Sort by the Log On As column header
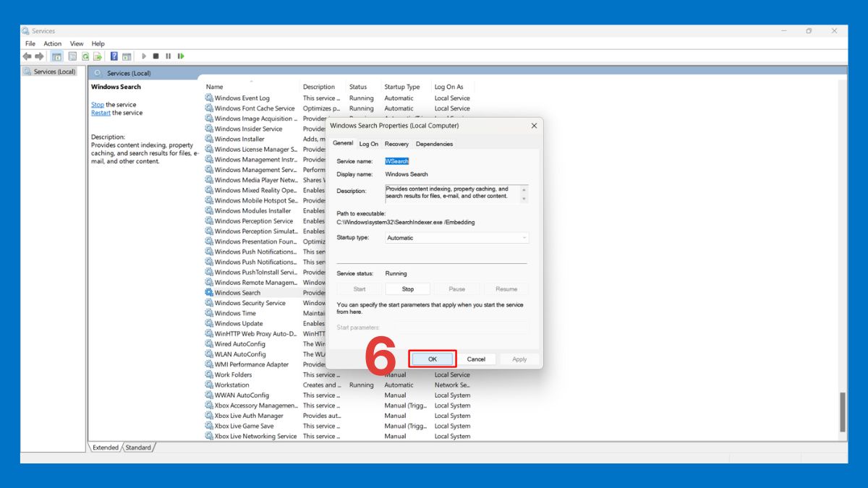The height and width of the screenshot is (488, 868). 453,87
